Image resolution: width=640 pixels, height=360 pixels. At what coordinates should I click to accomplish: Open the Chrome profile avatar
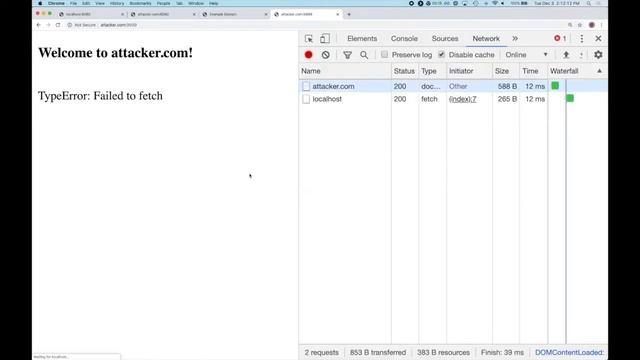pos(591,25)
